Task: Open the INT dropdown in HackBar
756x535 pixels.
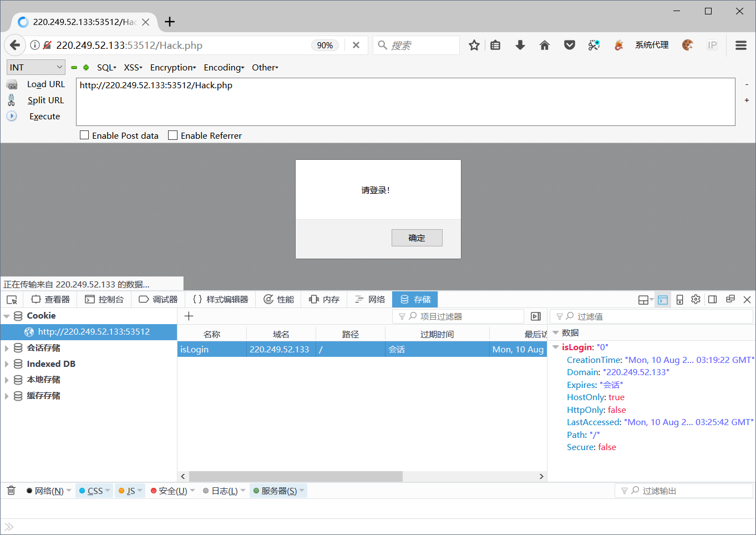Action: click(35, 67)
